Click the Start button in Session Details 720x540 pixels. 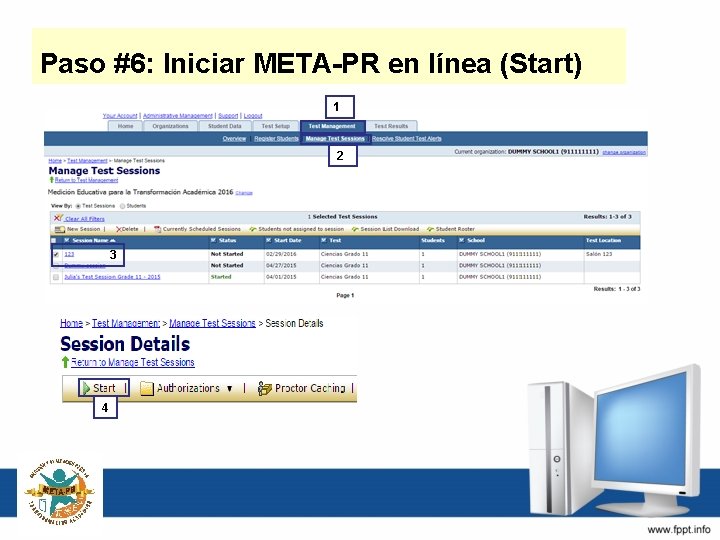(104, 388)
